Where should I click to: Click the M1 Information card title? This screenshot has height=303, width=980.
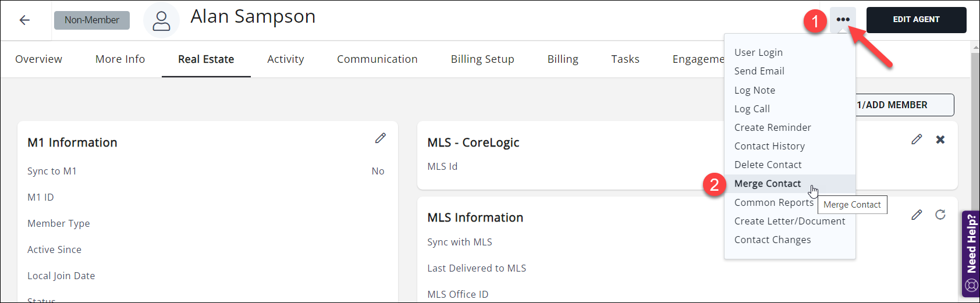point(72,142)
